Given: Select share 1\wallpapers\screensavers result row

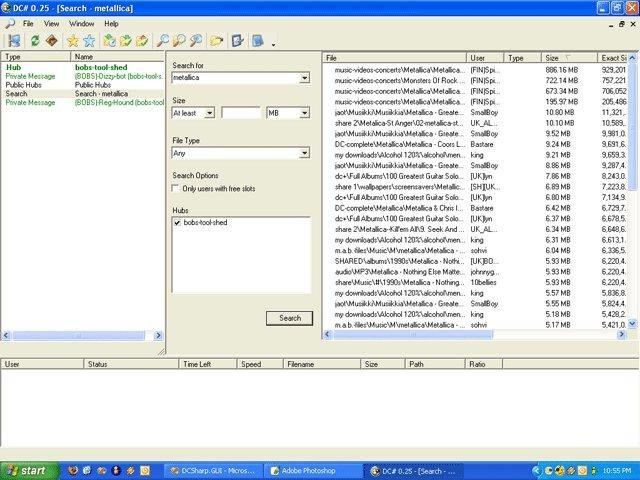Looking at the screenshot, I should coord(476,187).
